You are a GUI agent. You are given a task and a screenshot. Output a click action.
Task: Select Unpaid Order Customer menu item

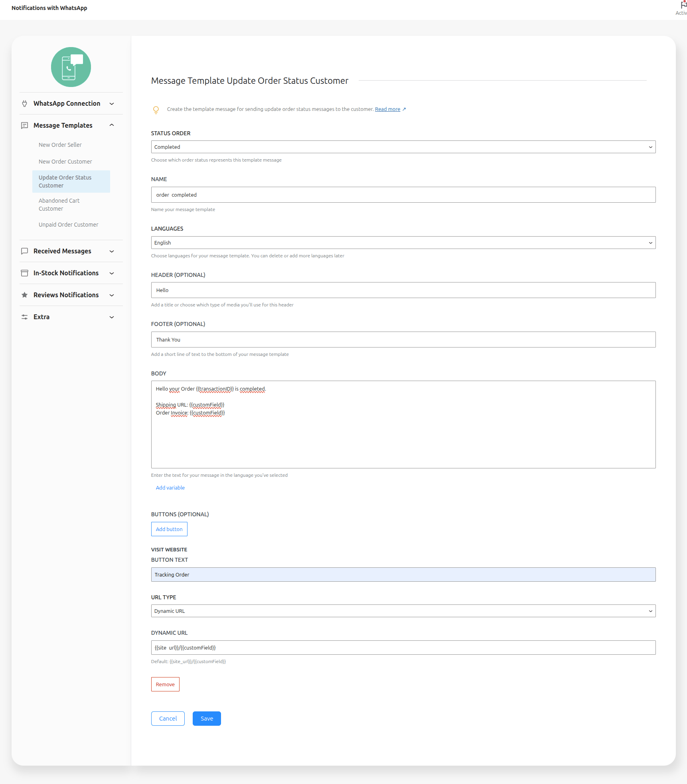tap(68, 225)
